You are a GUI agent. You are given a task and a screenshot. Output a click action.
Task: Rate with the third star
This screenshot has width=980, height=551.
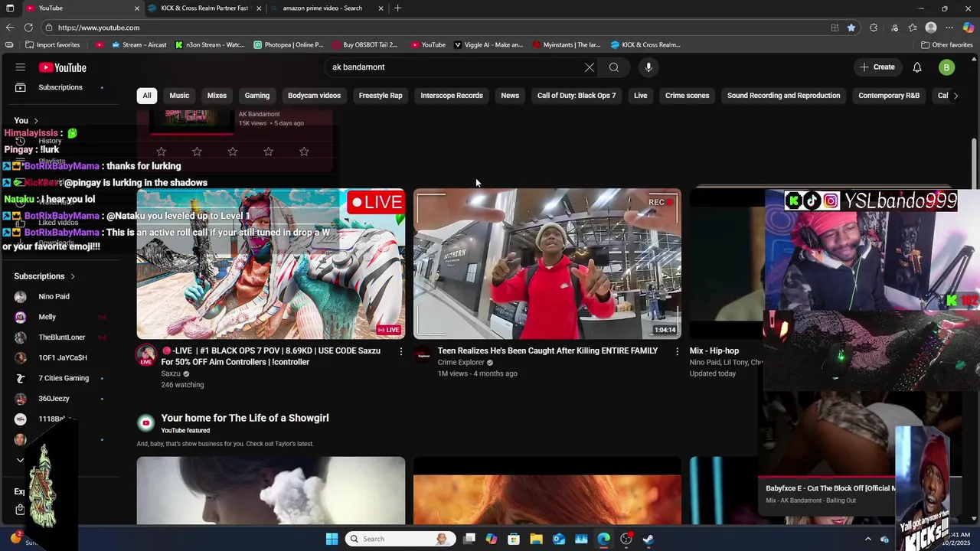(233, 152)
